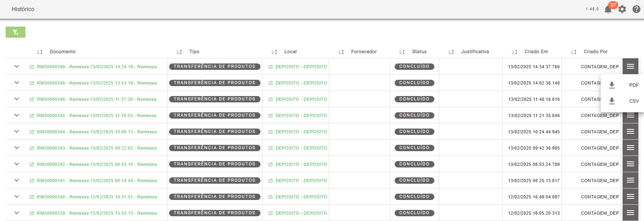644x221 pixels.
Task: Click Documento column header label
Action: [x=63, y=52]
